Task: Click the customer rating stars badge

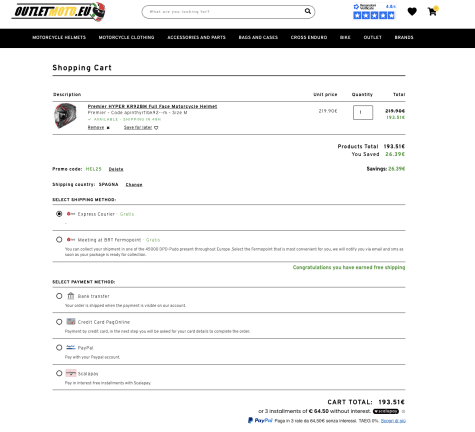Action: click(x=374, y=12)
